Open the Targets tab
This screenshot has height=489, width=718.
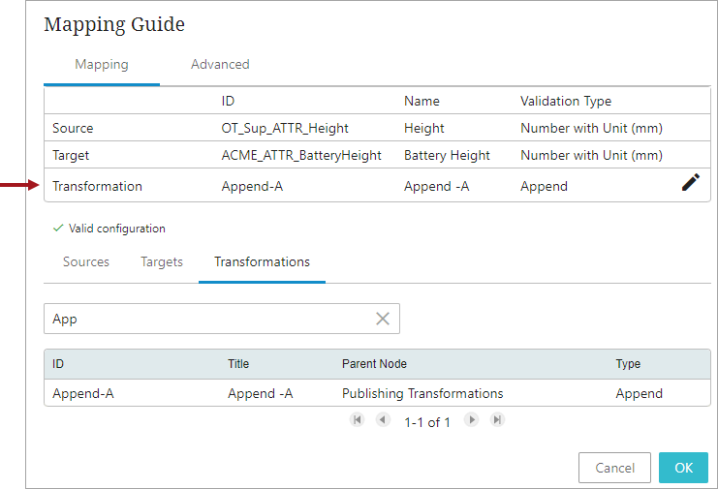pyautogui.click(x=162, y=262)
